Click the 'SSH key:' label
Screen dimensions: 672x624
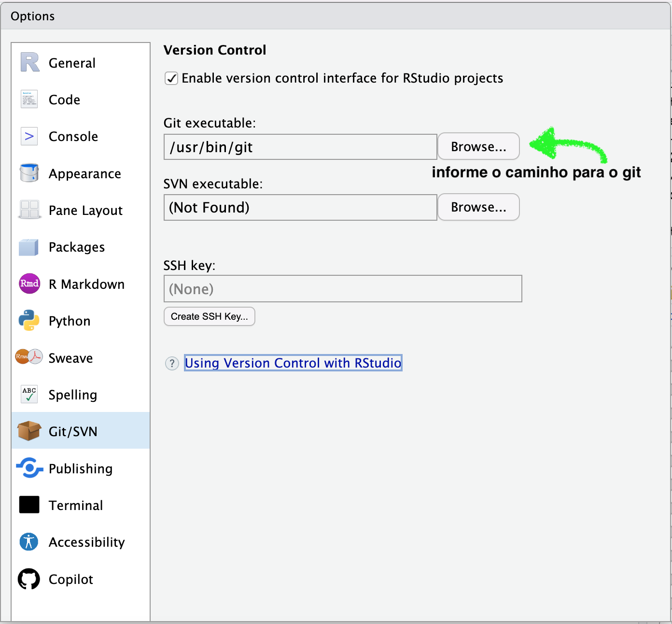tap(189, 266)
